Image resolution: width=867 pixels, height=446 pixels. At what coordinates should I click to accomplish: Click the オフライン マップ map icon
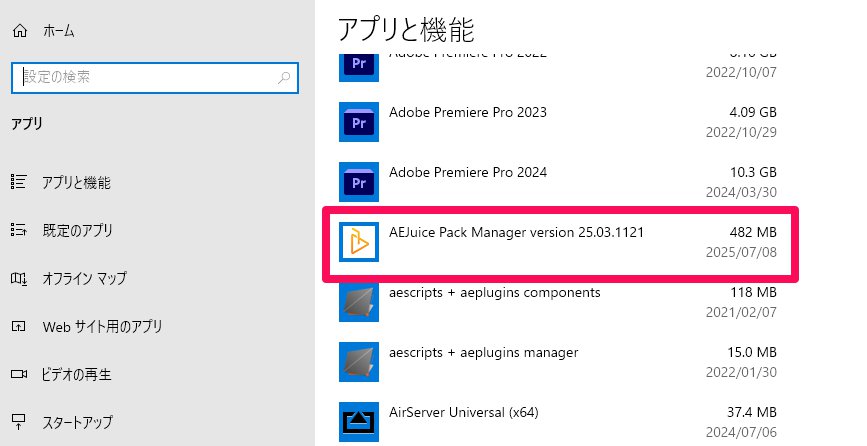coord(18,278)
